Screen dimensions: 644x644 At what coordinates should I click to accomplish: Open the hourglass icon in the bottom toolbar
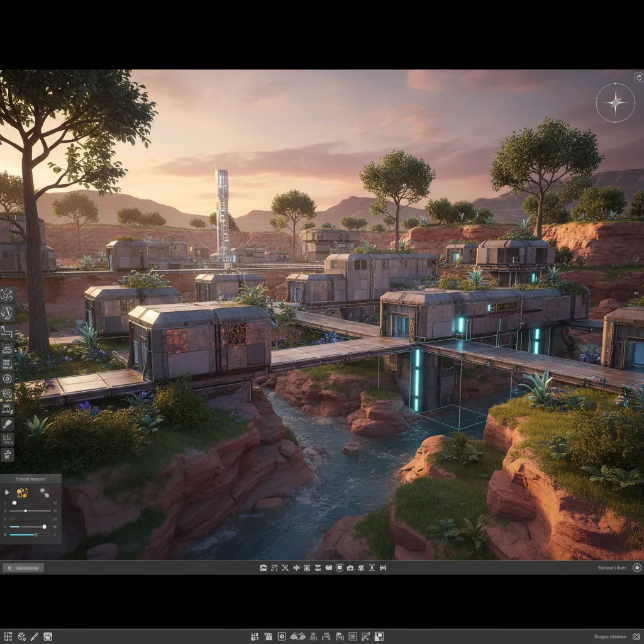point(372,567)
